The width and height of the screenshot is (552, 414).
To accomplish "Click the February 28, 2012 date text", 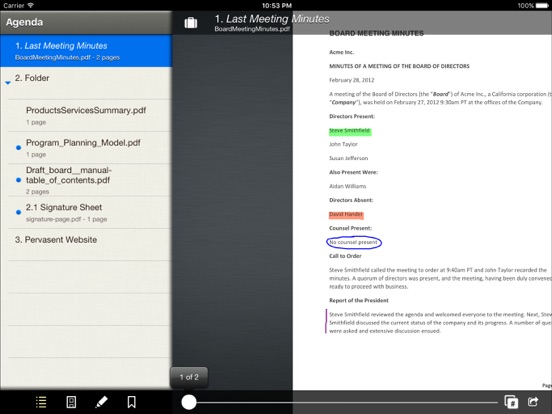I will [x=351, y=80].
